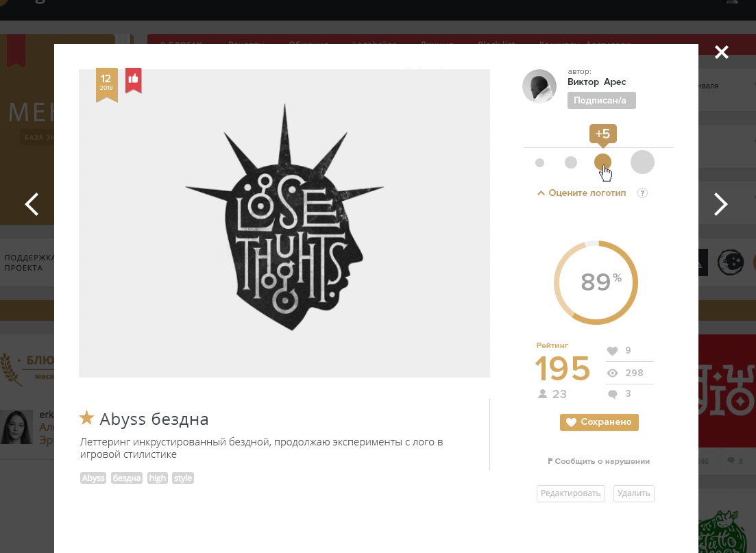The height and width of the screenshot is (553, 756).
Task: Click the comments speech bubble icon
Action: (613, 395)
